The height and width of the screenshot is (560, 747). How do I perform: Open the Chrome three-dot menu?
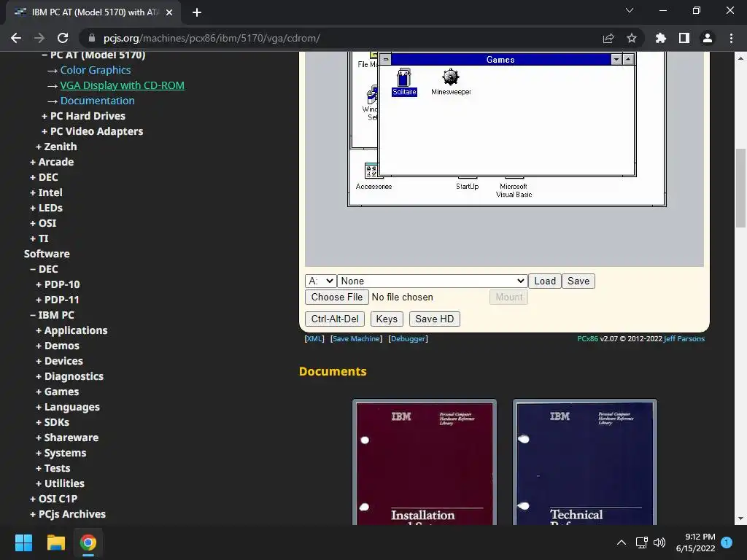(731, 38)
